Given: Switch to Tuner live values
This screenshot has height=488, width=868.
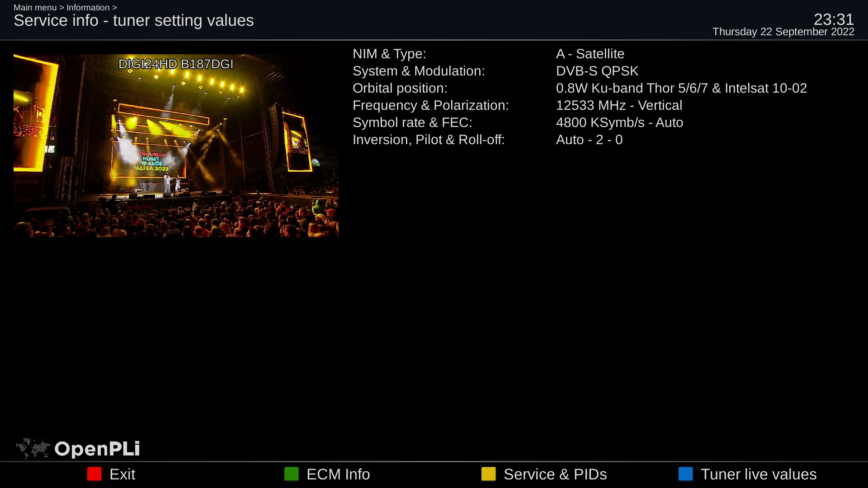Looking at the screenshot, I should pos(758,474).
